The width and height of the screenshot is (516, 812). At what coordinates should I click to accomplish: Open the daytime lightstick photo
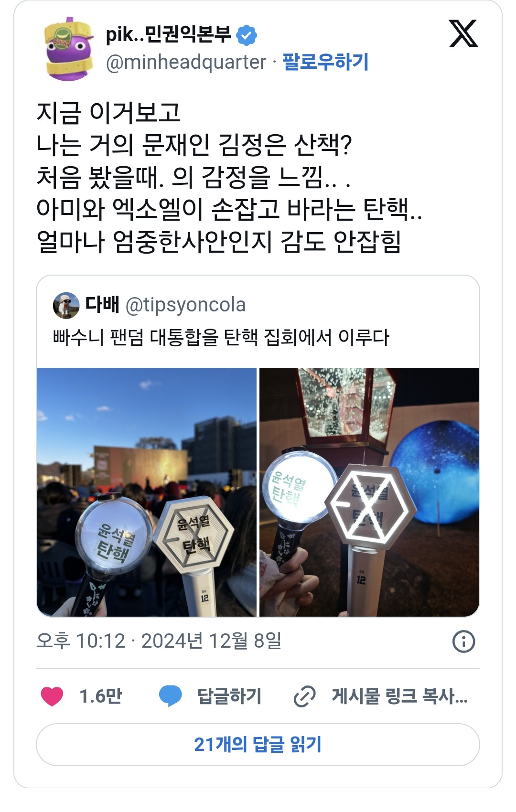point(147,492)
